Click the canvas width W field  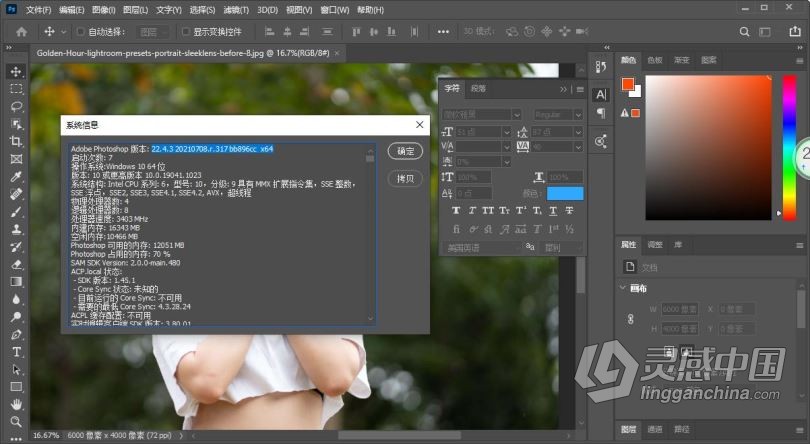pos(679,309)
